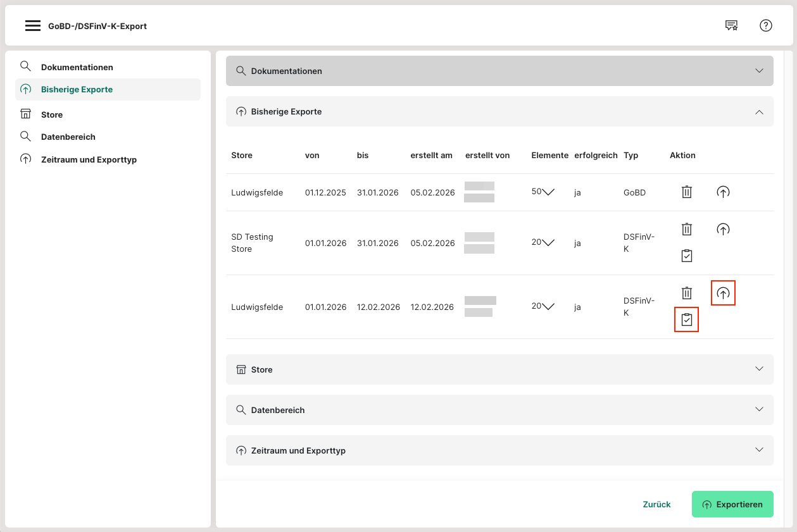Delete the SD Testing Store export
797x532 pixels.
point(687,230)
